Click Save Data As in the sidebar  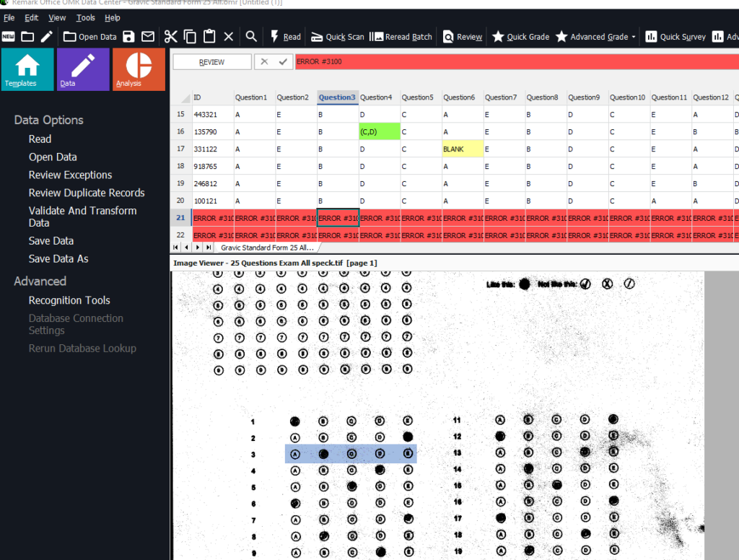58,259
